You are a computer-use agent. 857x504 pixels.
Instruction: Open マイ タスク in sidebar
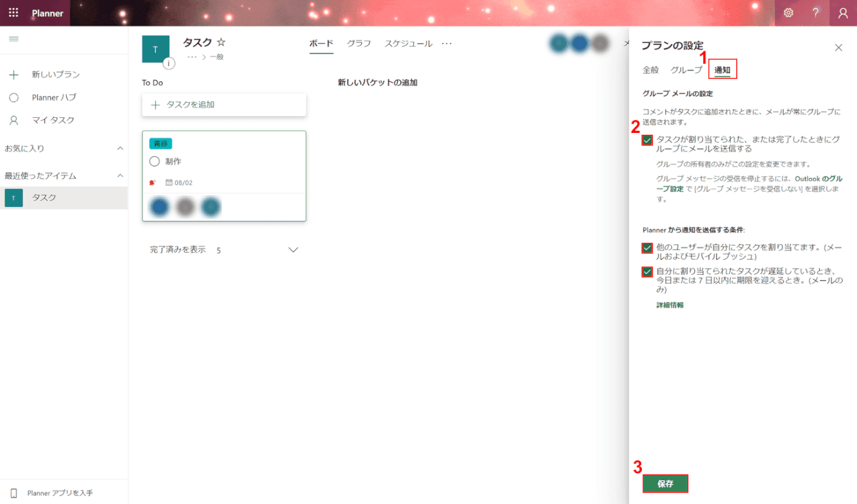pyautogui.click(x=54, y=120)
